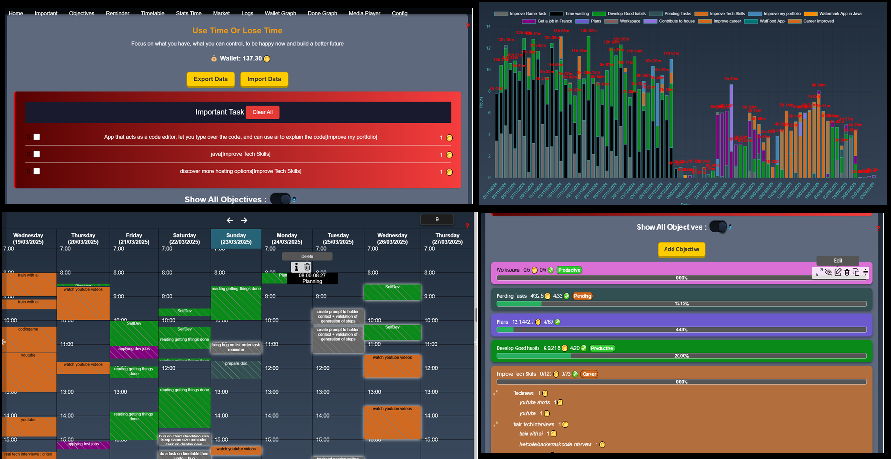The height and width of the screenshot is (459, 891).
Task: Open the Timetable menu item
Action: pos(152,13)
